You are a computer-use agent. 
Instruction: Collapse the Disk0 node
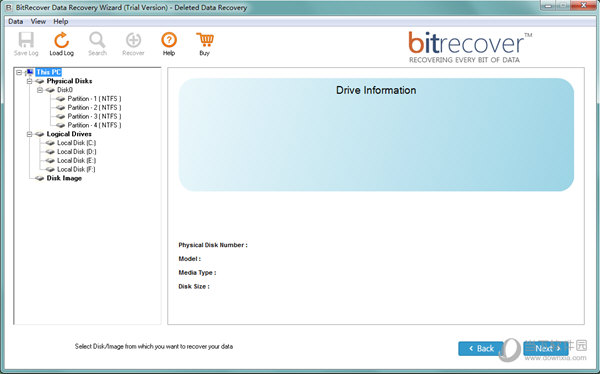click(40, 90)
